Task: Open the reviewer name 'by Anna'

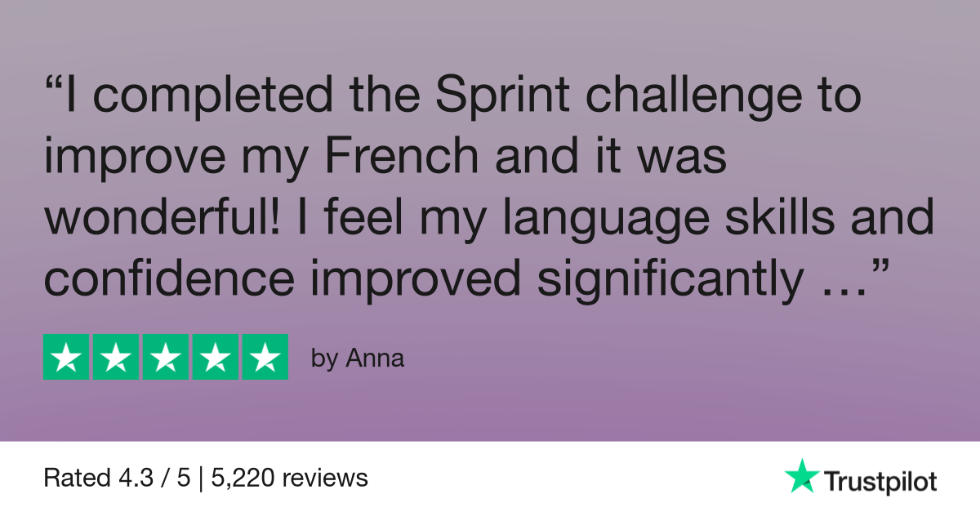Action: coord(358,358)
